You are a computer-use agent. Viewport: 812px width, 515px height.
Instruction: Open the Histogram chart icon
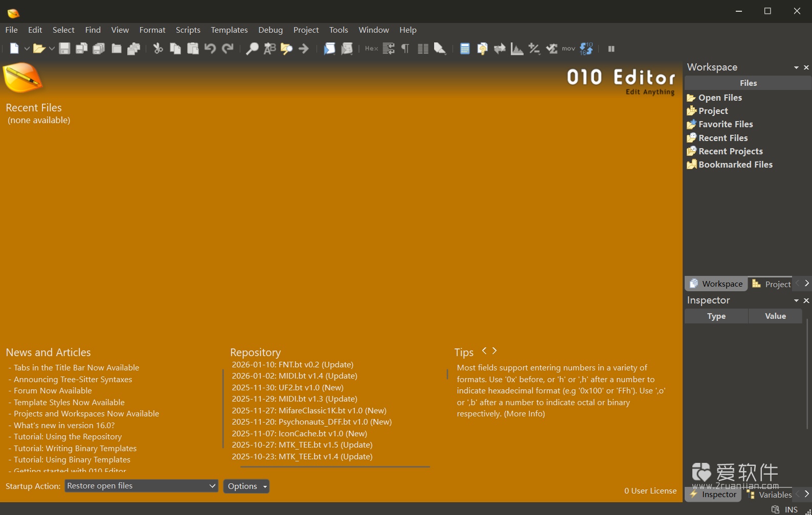(517, 49)
